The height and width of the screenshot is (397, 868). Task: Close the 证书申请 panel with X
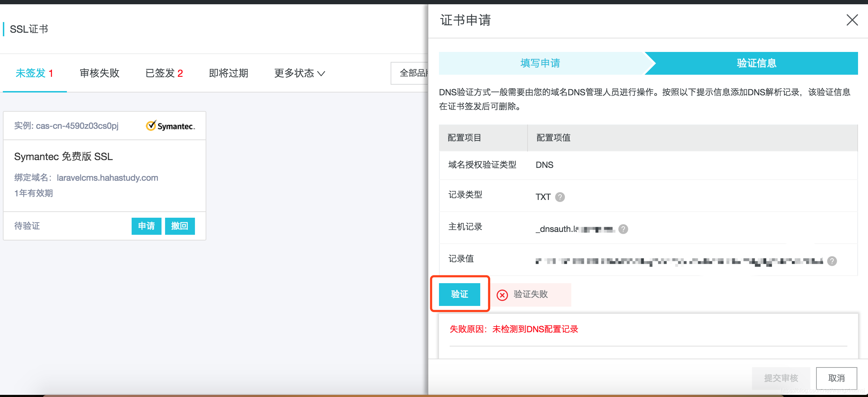tap(852, 20)
